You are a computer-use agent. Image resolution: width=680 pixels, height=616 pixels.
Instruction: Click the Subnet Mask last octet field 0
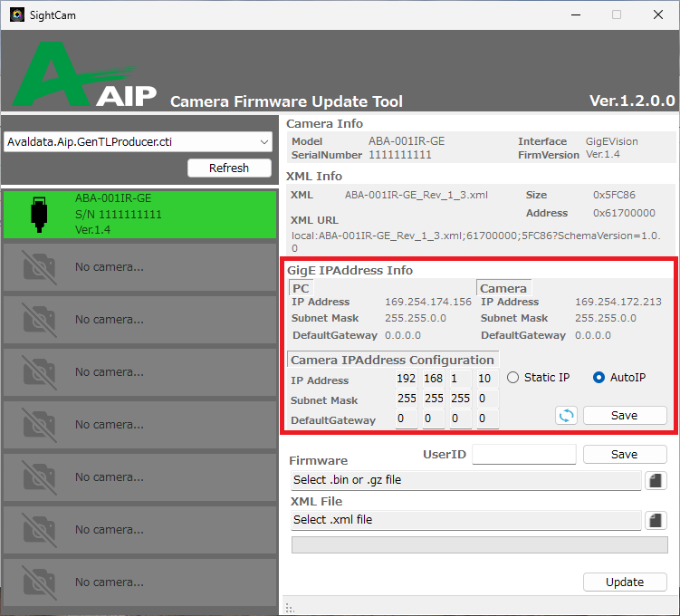(x=487, y=399)
